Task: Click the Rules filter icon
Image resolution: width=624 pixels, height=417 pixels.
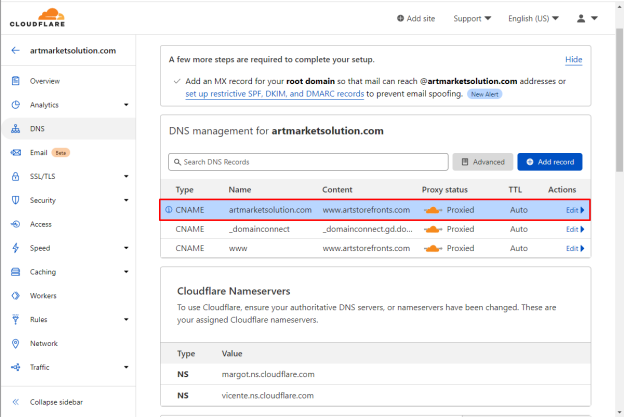Action: (x=16, y=319)
